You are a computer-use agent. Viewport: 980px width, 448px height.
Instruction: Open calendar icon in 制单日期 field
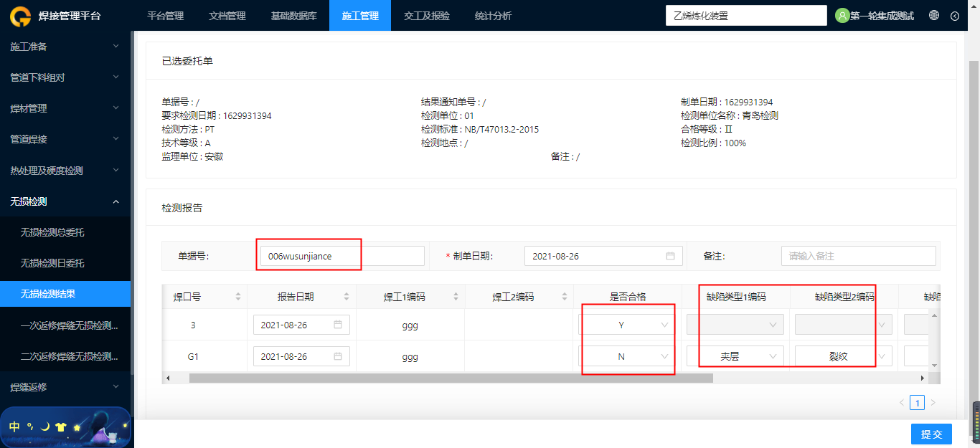671,256
